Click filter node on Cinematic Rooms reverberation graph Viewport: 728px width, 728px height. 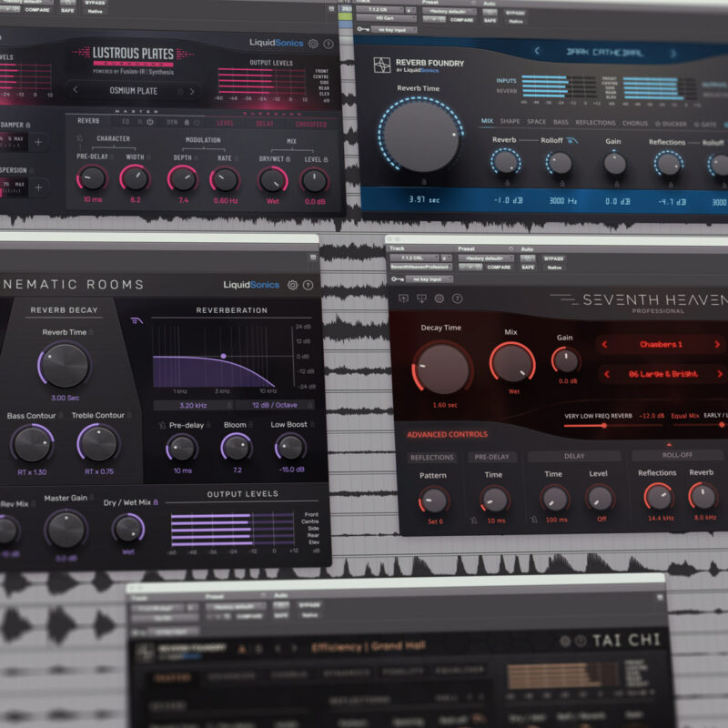[x=223, y=356]
